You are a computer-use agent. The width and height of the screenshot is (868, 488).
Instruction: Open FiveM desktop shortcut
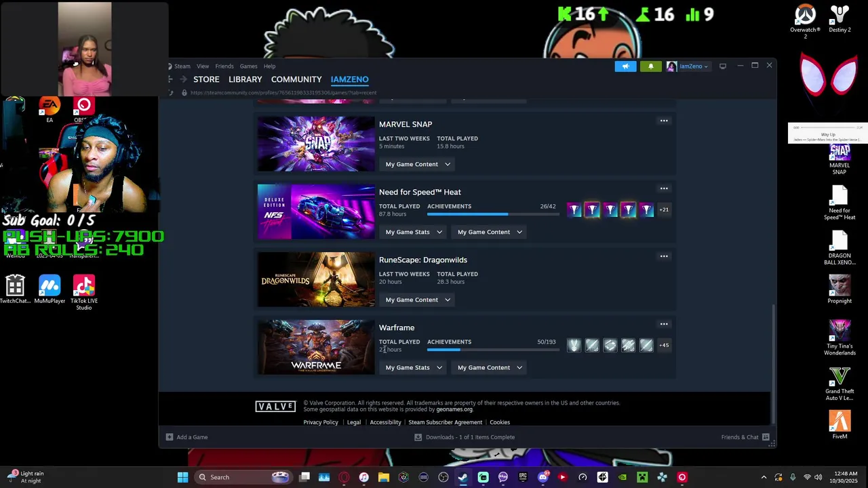click(840, 425)
